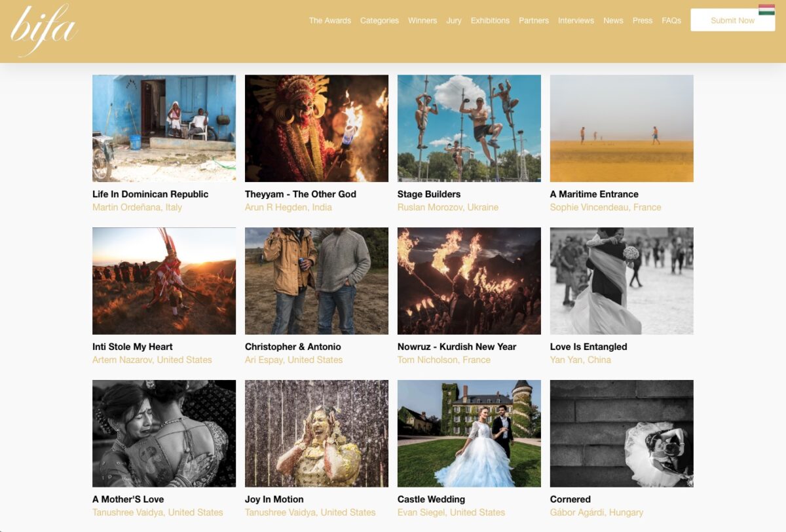View the Stage Builders photo thumbnail
786x532 pixels.
point(469,128)
